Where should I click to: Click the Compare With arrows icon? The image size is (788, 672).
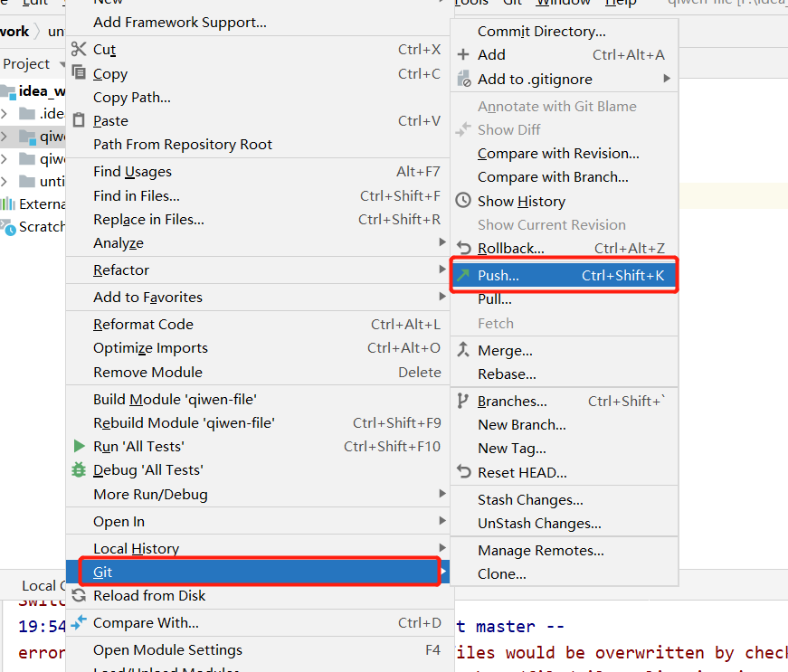click(x=79, y=622)
